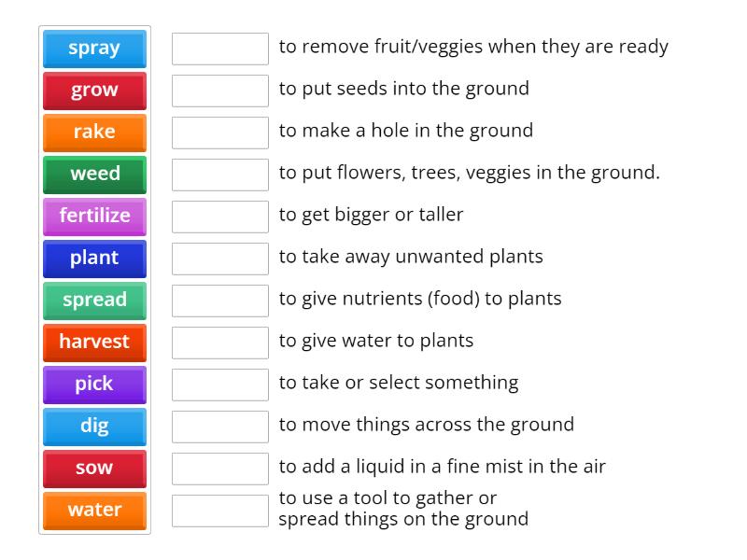Viewport: 747px width, 560px height.
Task: Click the bottom answer box for gathering tool definition
Action: tap(219, 509)
